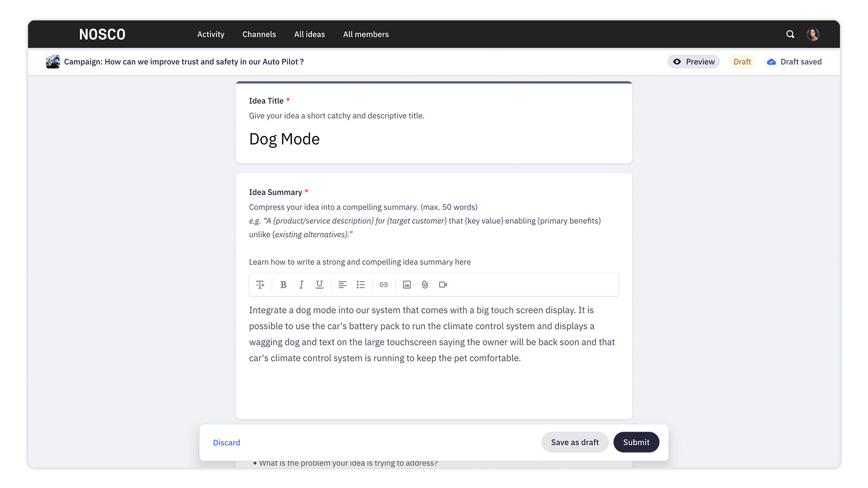Toggle underline formatting in summary editor
The width and height of the screenshot is (868, 488).
tap(319, 285)
